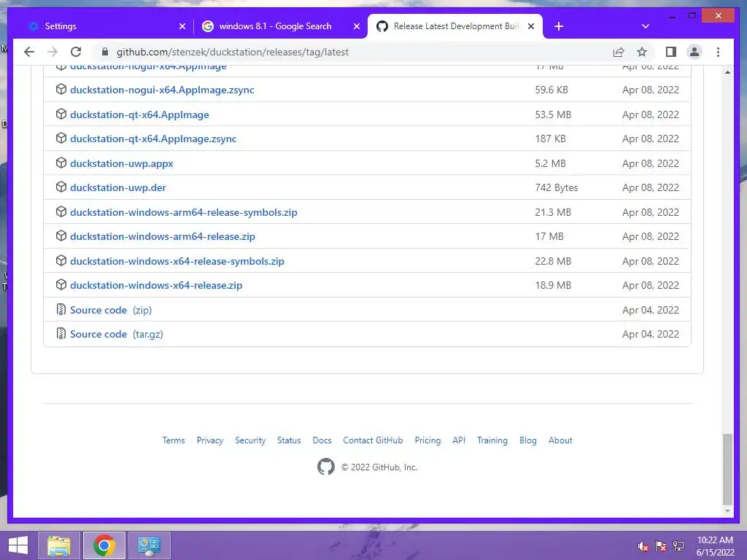This screenshot has height=560, width=747.
Task: Click the muted speaker tray icon
Action: pyautogui.click(x=643, y=546)
